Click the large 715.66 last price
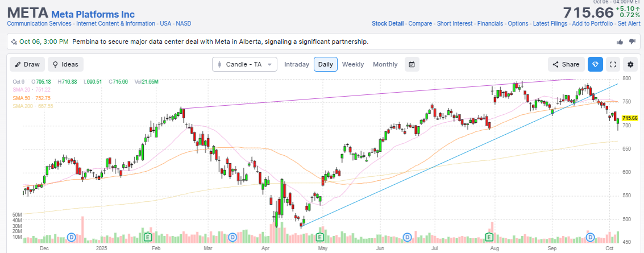This screenshot has width=644, height=253. pos(587,13)
